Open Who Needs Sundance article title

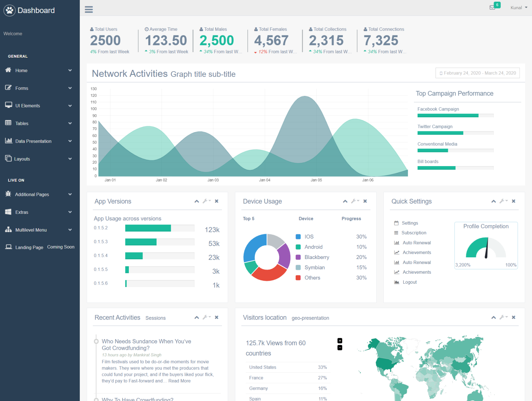coord(147,345)
